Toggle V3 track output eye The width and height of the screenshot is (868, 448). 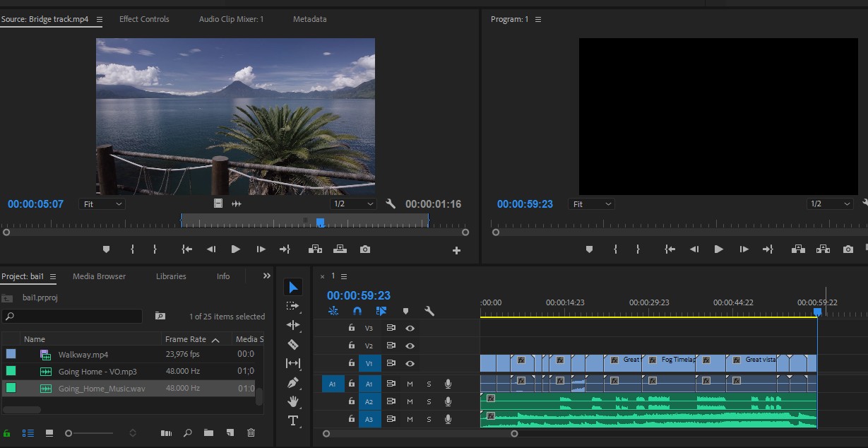pos(410,328)
